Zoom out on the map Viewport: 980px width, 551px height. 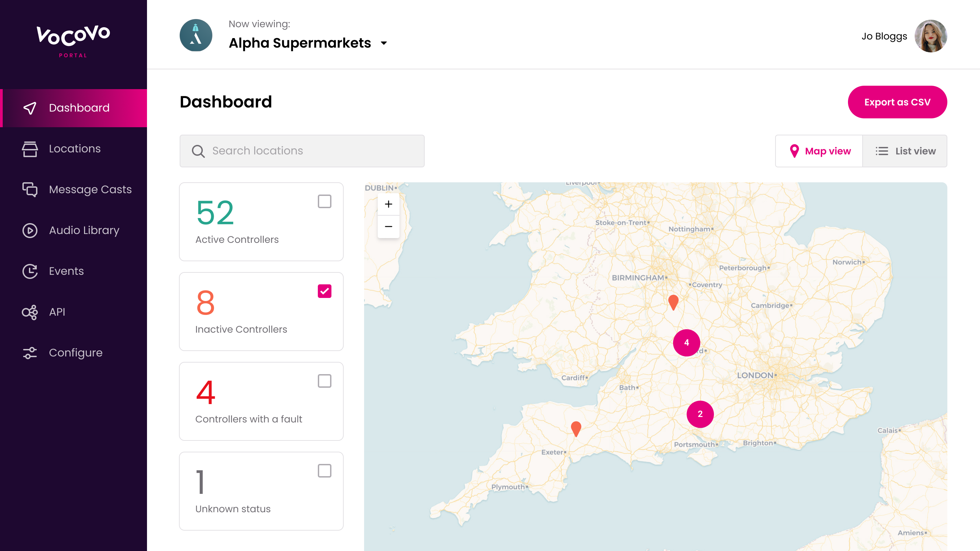388,227
